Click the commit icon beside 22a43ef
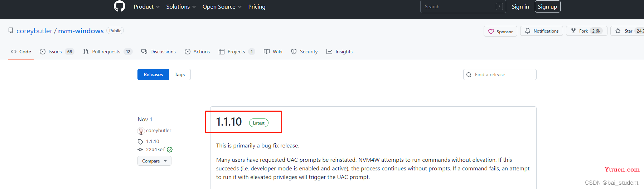Viewport: 644px width, 189px height. click(140, 150)
